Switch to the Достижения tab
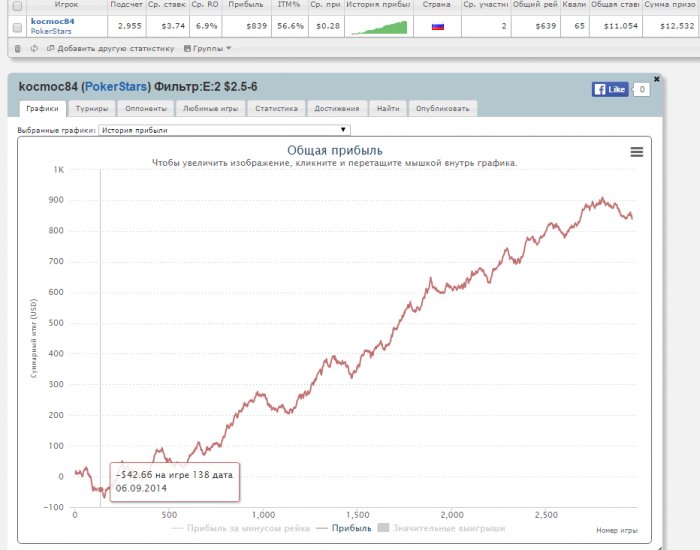This screenshot has height=550, width=700. click(337, 108)
